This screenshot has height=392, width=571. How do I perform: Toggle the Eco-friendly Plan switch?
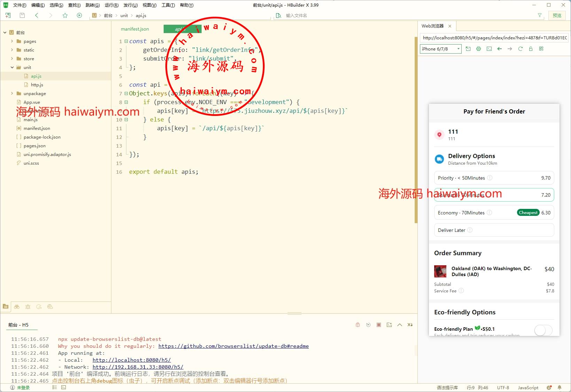tap(543, 330)
